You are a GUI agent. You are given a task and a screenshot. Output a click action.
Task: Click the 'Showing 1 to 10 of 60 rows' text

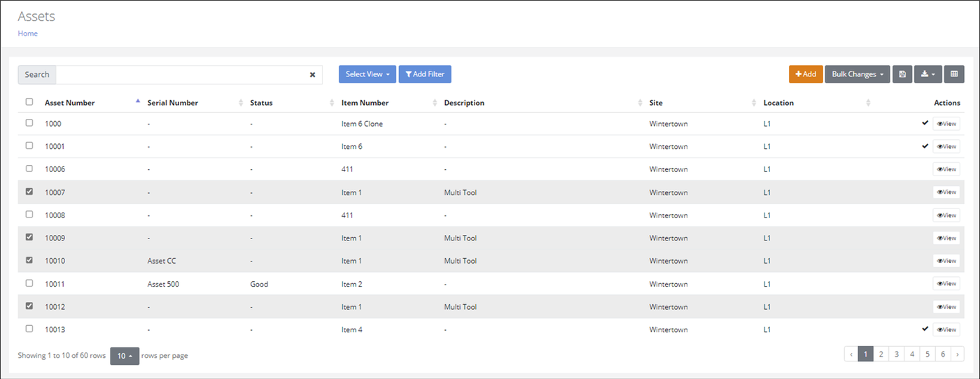(x=62, y=355)
